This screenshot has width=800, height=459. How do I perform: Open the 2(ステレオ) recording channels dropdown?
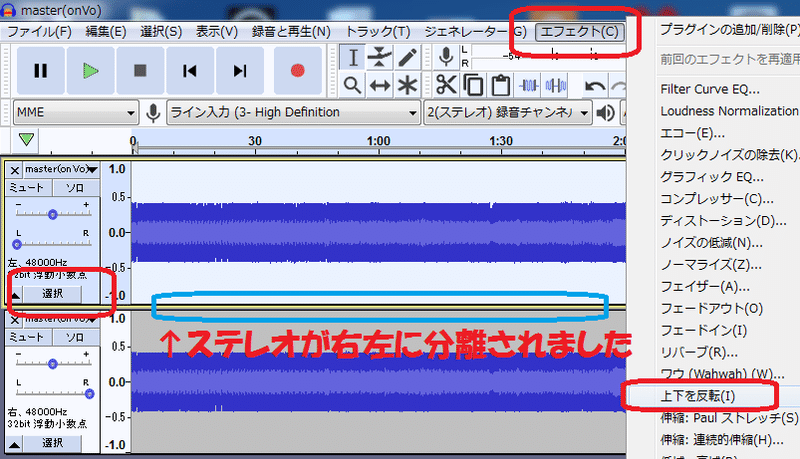coord(508,113)
